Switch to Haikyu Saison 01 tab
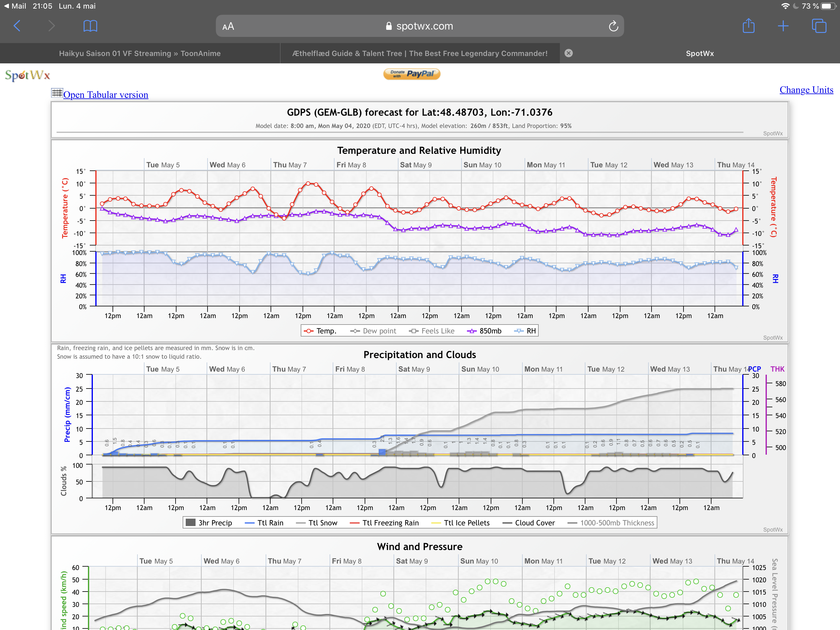This screenshot has width=840, height=630. point(140,53)
